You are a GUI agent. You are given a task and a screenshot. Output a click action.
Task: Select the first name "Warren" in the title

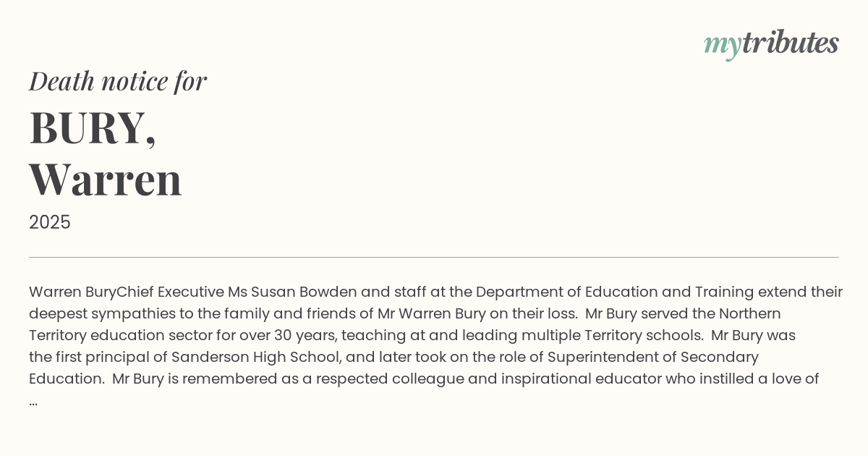click(106, 180)
